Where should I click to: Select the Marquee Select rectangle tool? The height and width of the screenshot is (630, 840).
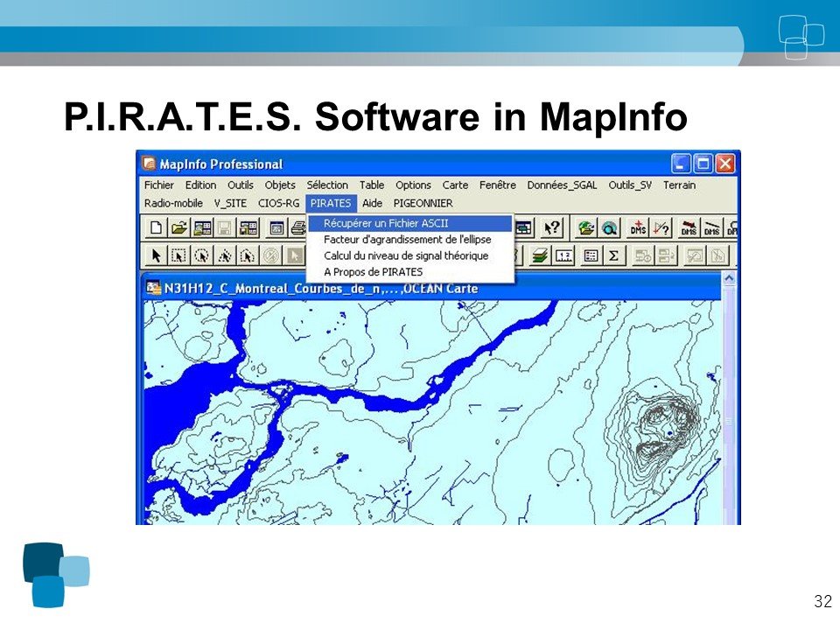point(178,256)
